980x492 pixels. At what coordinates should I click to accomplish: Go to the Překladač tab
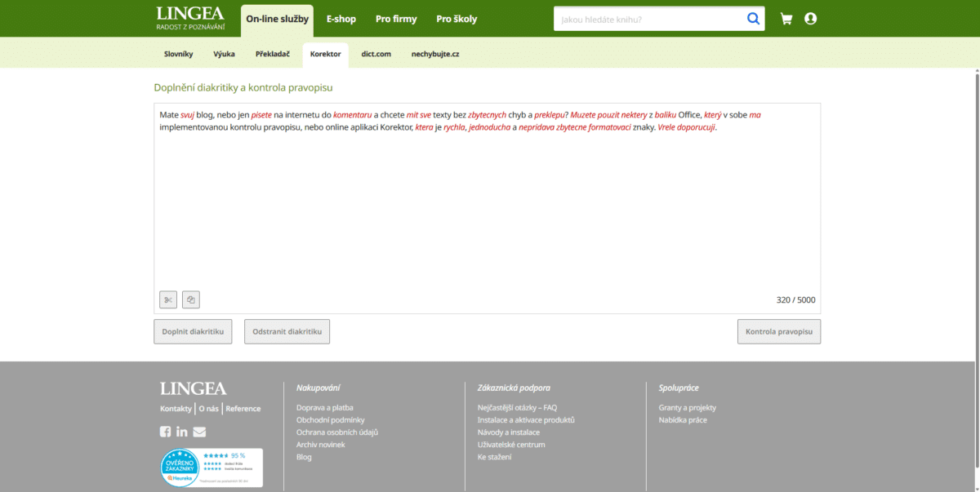click(x=272, y=54)
